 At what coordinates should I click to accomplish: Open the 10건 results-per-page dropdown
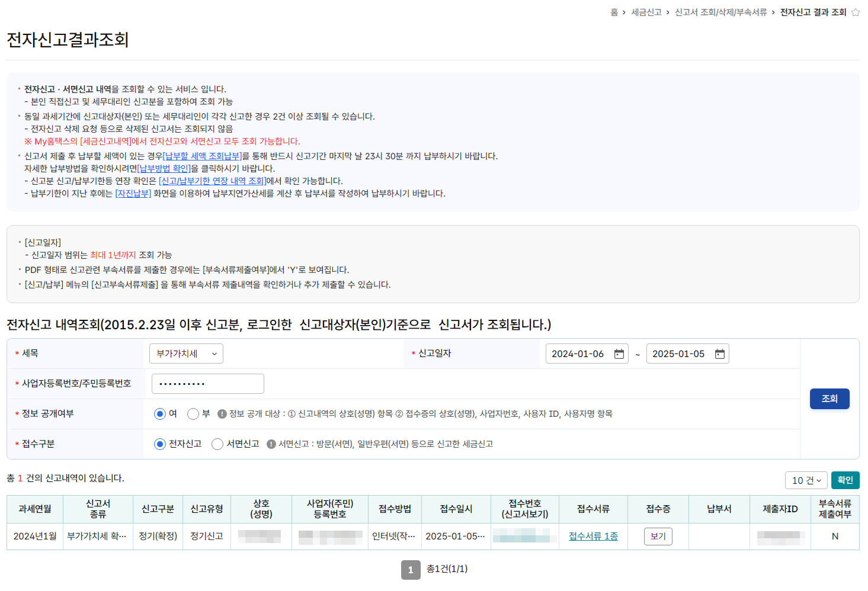pyautogui.click(x=806, y=480)
